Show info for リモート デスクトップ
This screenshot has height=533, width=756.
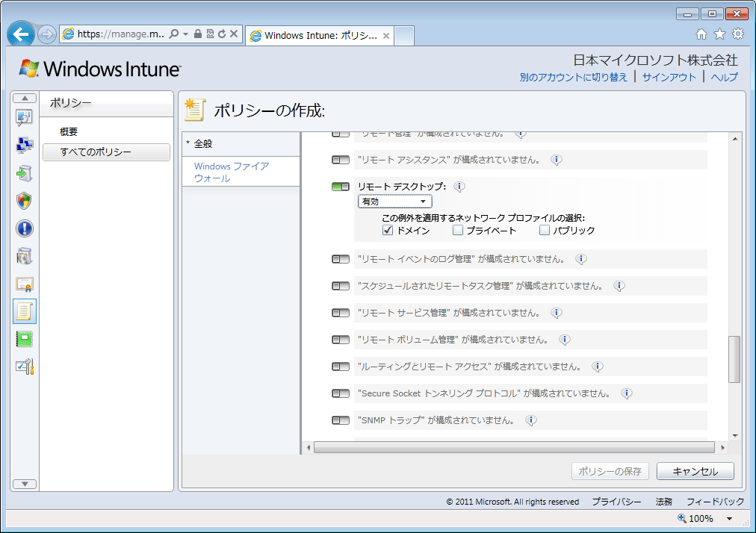coord(459,187)
